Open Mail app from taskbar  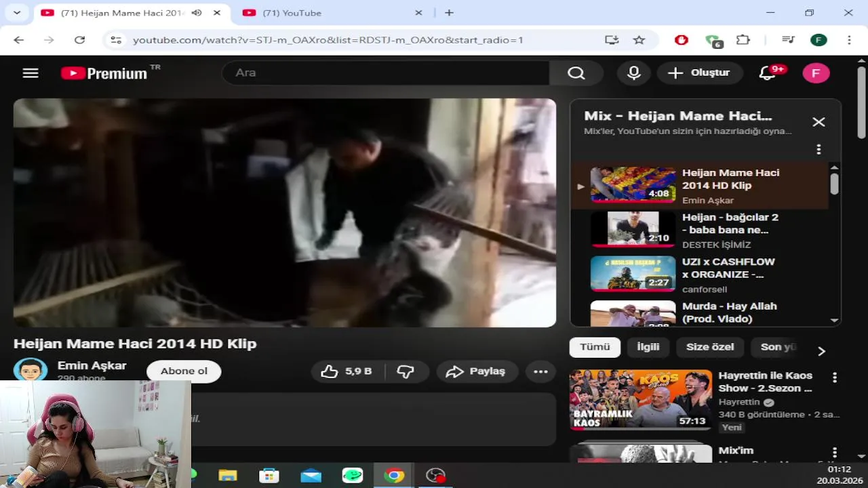311,476
